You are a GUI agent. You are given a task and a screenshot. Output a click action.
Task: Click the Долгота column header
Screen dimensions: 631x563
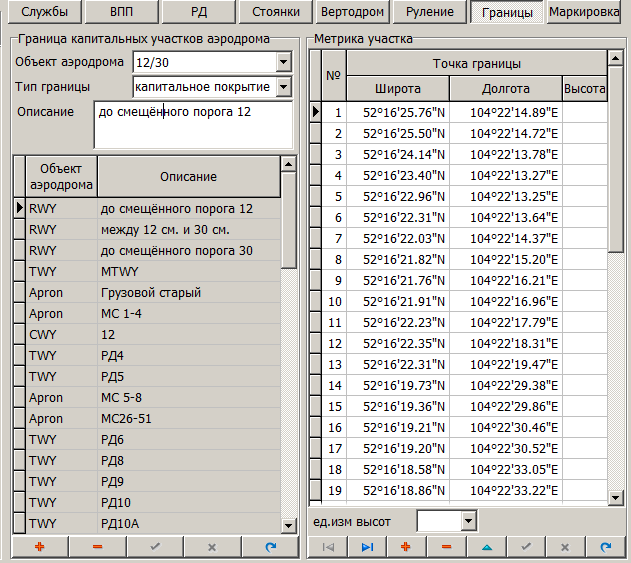[505, 89]
